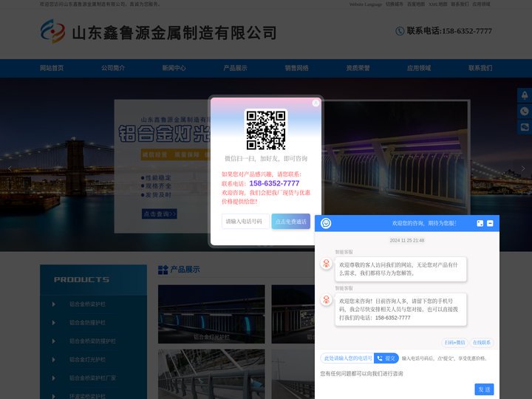Click popup phone number 158-6352-7777
Viewport: 532px width, 399px height.
274,183
